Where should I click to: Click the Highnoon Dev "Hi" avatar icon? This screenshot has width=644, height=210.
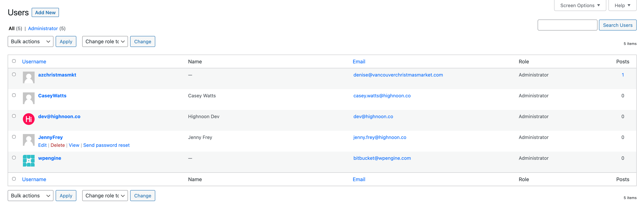pyautogui.click(x=29, y=119)
